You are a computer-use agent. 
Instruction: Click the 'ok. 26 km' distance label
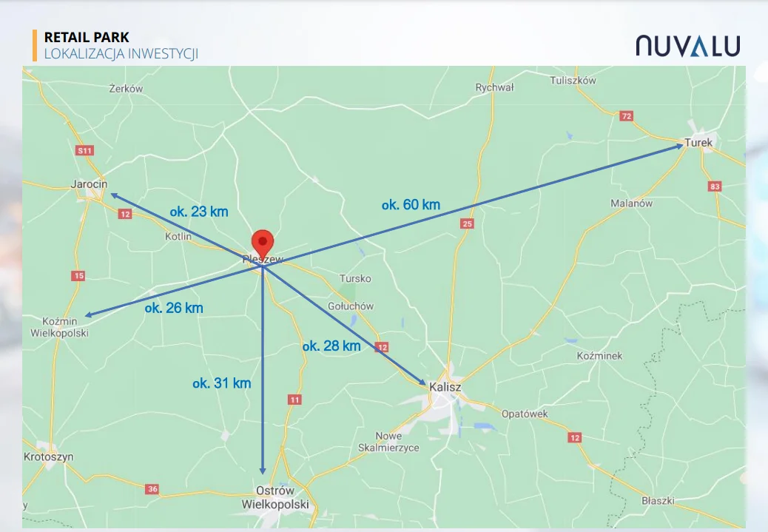(174, 308)
